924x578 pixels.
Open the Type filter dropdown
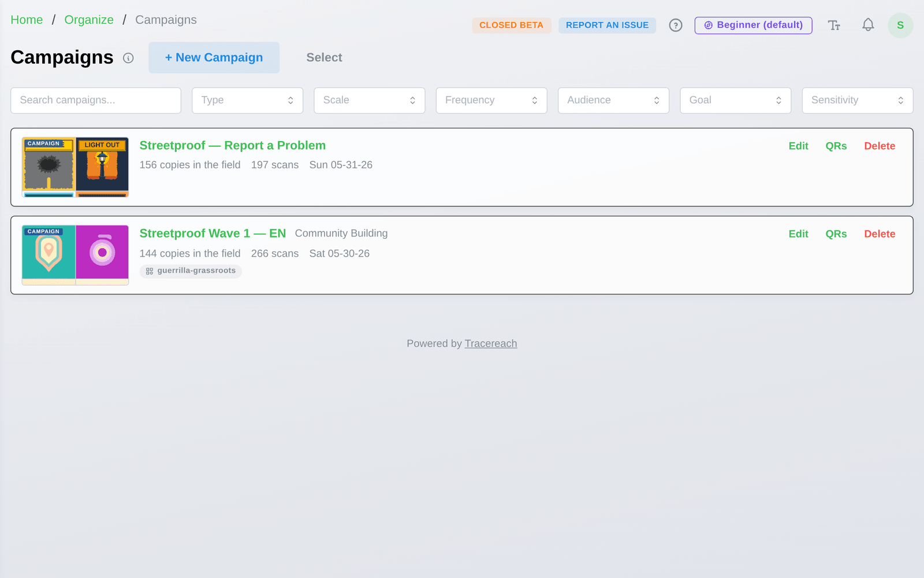(x=247, y=101)
